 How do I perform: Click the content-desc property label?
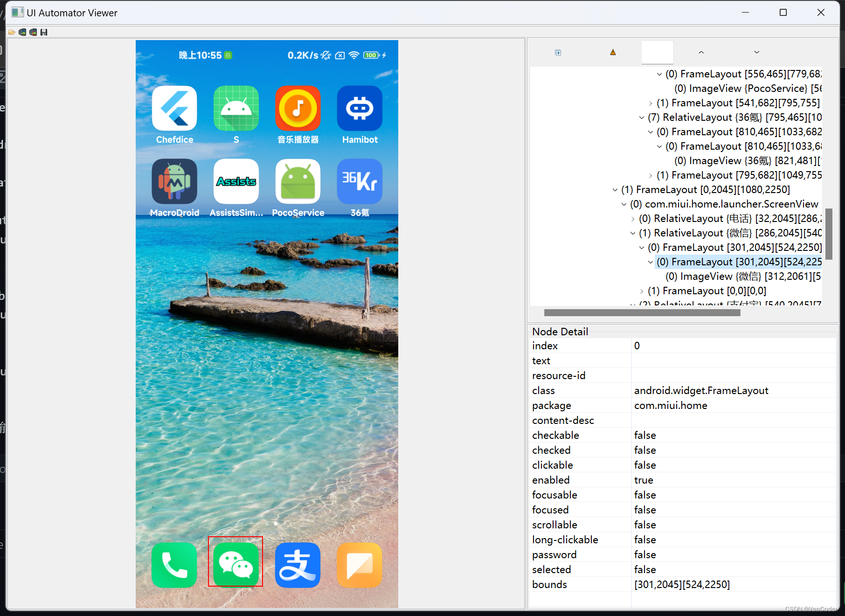563,420
